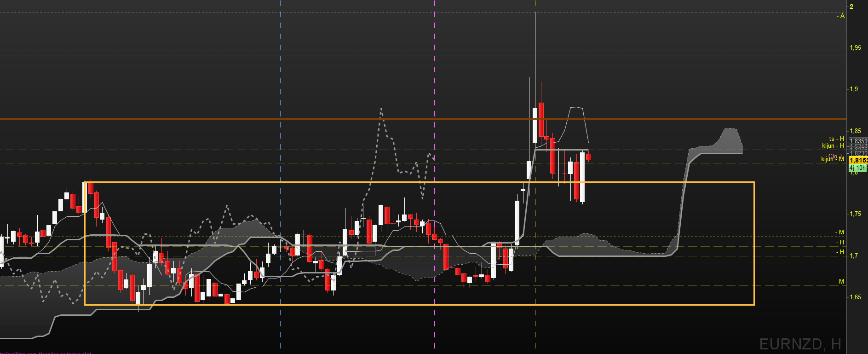
Task: Click the 1,9 price axis label
Action: click(854, 89)
